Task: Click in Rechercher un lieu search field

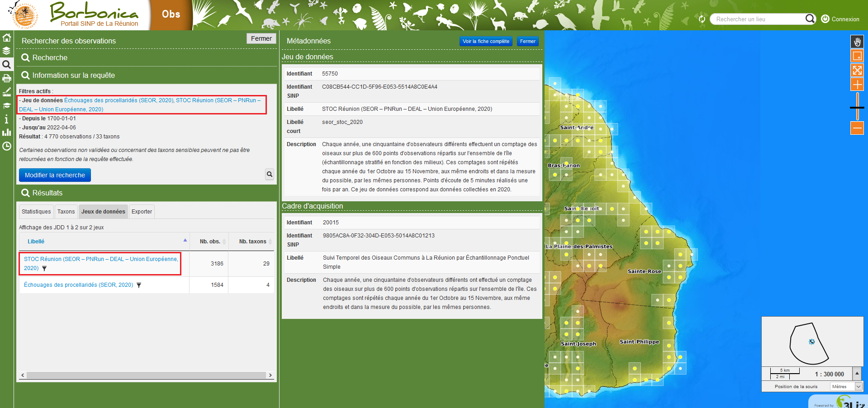Action: click(x=758, y=19)
